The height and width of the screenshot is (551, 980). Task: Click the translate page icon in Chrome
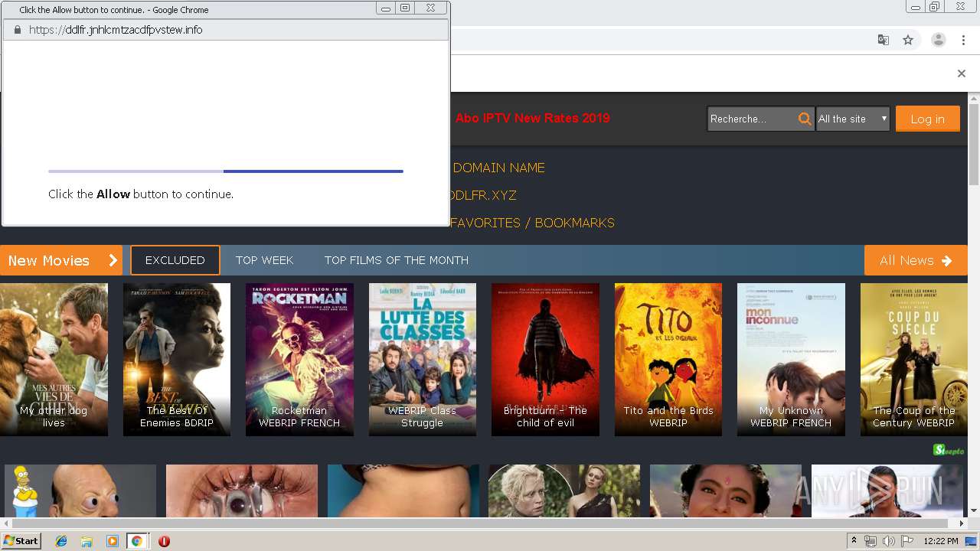point(883,40)
